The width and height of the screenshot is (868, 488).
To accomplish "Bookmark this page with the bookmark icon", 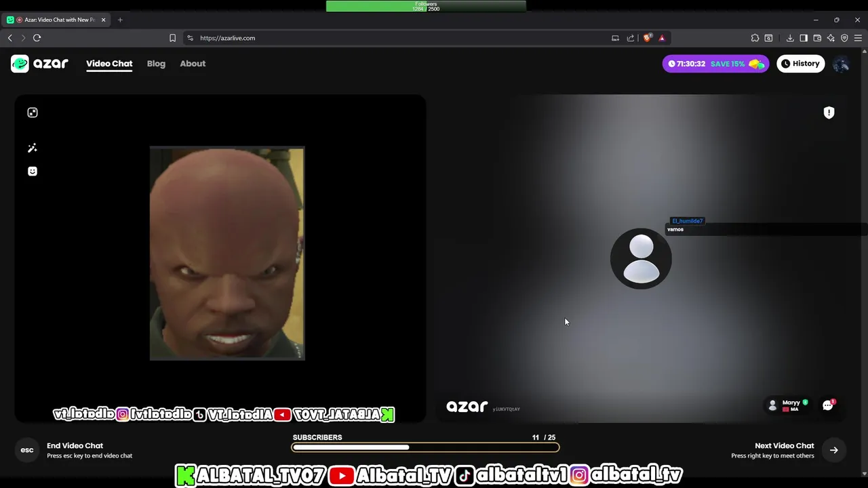I will point(172,38).
